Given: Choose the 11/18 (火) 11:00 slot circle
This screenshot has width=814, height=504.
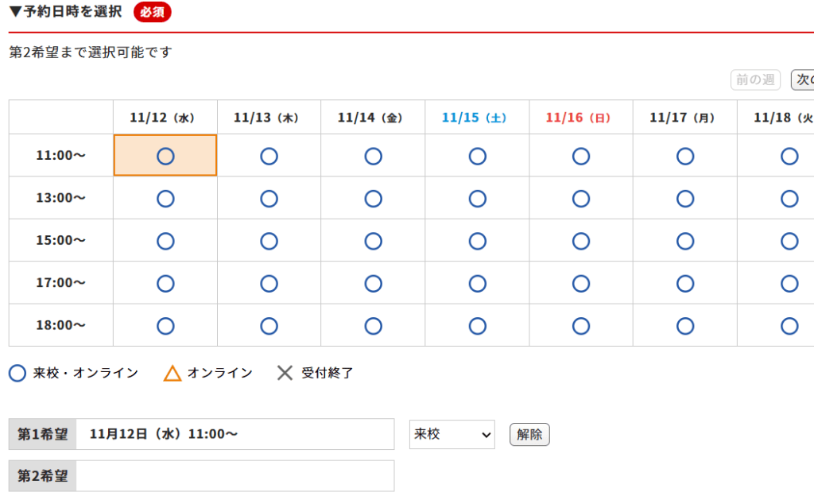Looking at the screenshot, I should 789,157.
